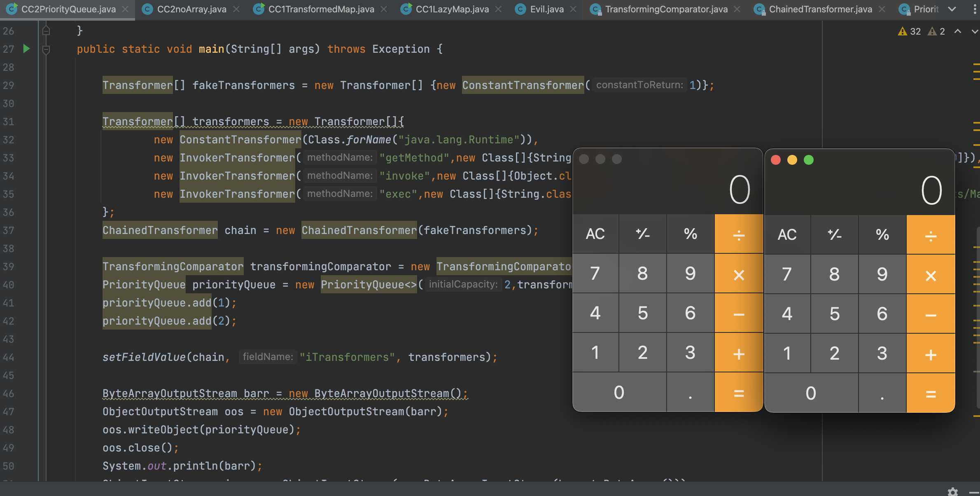Click multiply key in the left Calculator
This screenshot has height=496, width=980.
739,274
